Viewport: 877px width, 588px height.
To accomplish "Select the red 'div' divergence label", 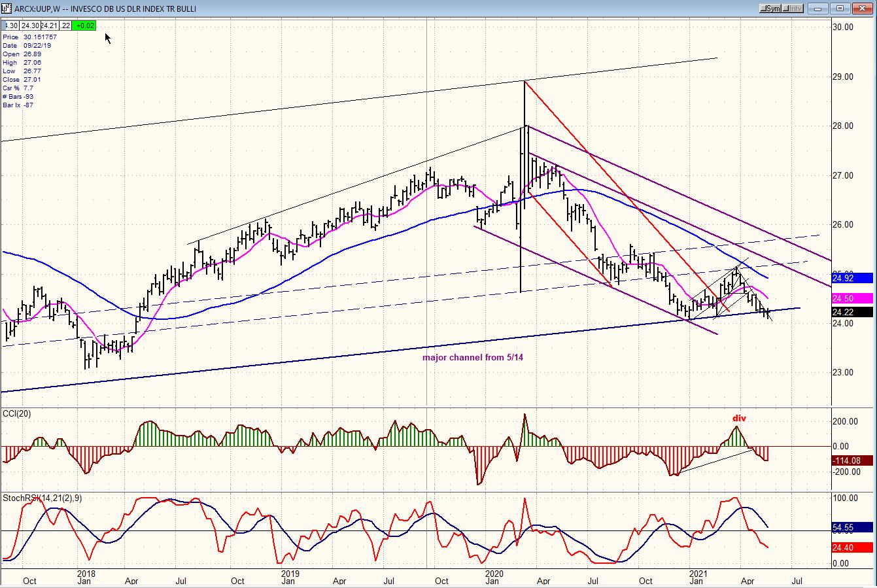I will pyautogui.click(x=739, y=419).
